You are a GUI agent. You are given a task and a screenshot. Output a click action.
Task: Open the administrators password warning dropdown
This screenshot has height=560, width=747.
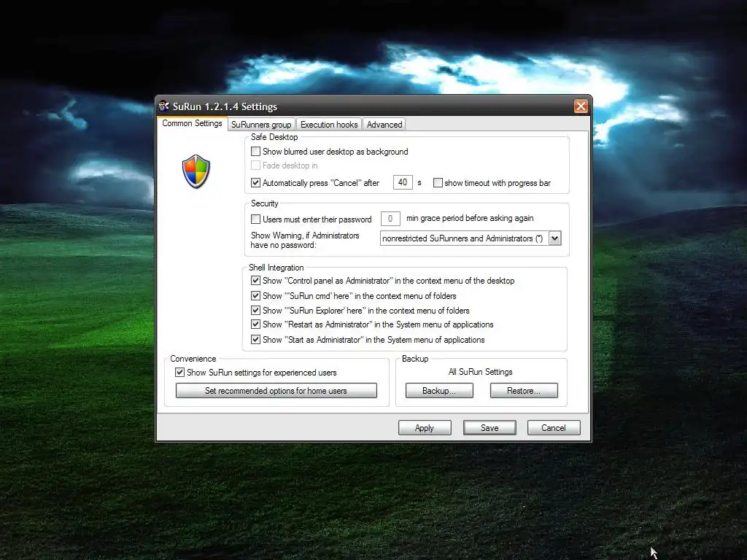pyautogui.click(x=471, y=238)
